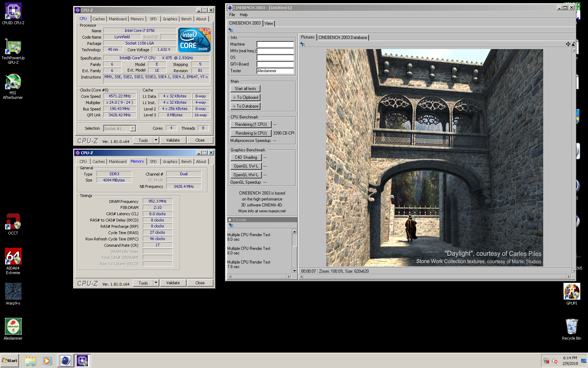Click the GFX-Board input field
588x368 pixels.
point(275,64)
